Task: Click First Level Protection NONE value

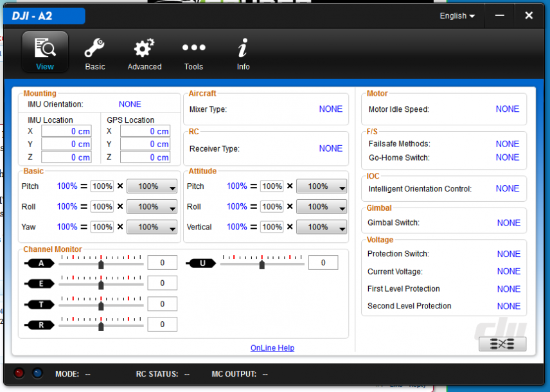Action: [509, 289]
